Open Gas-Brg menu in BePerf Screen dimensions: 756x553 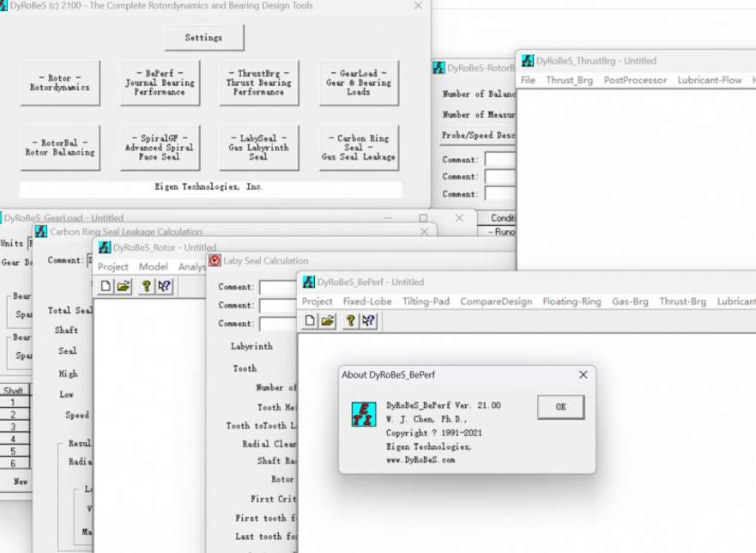tap(630, 301)
